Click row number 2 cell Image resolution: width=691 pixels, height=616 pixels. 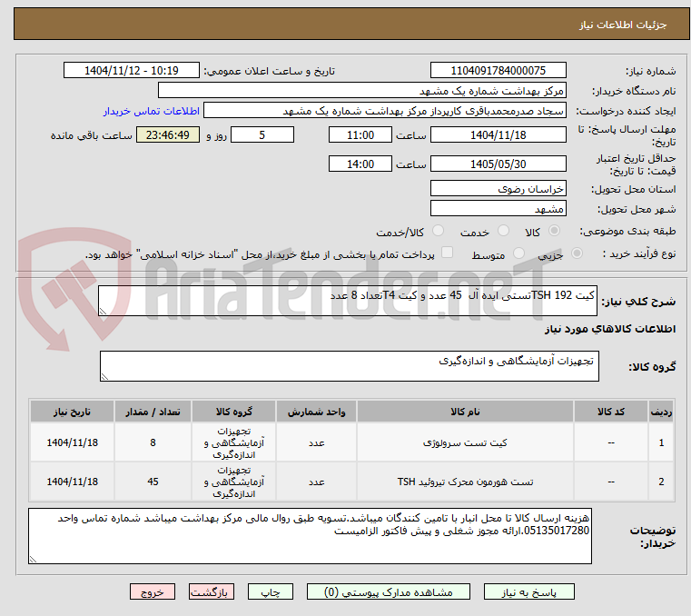pos(661,482)
